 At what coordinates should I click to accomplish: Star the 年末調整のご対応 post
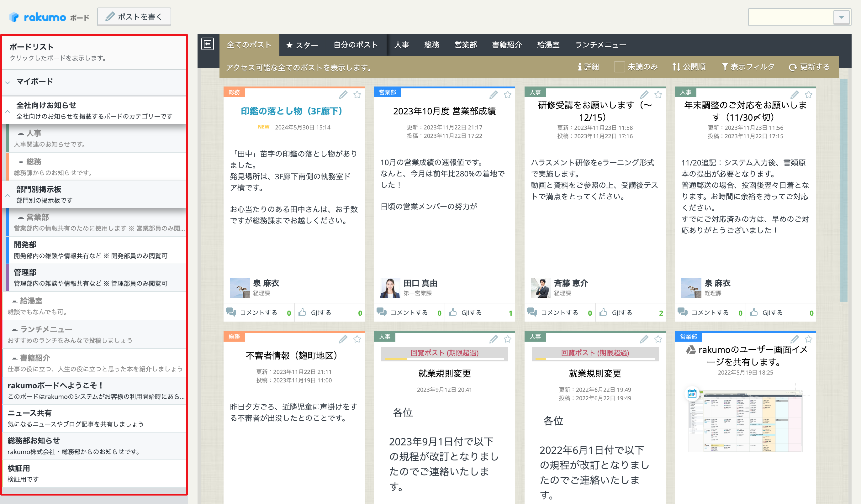click(808, 95)
